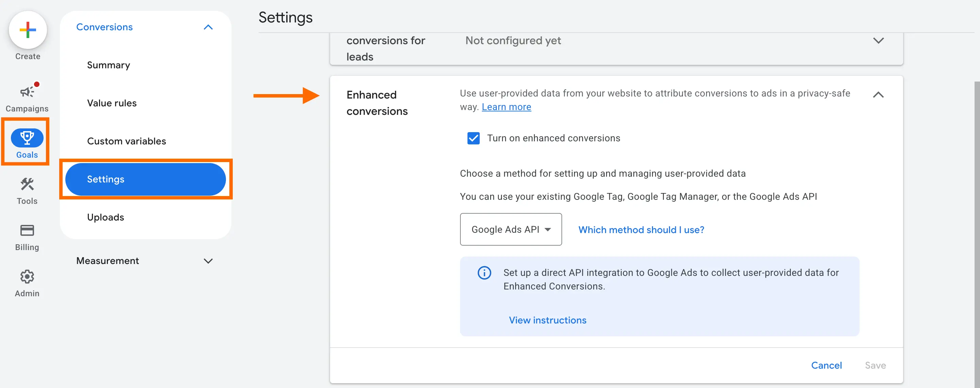Collapse the Enhanced conversions section
This screenshot has height=388, width=980.
tap(878, 95)
